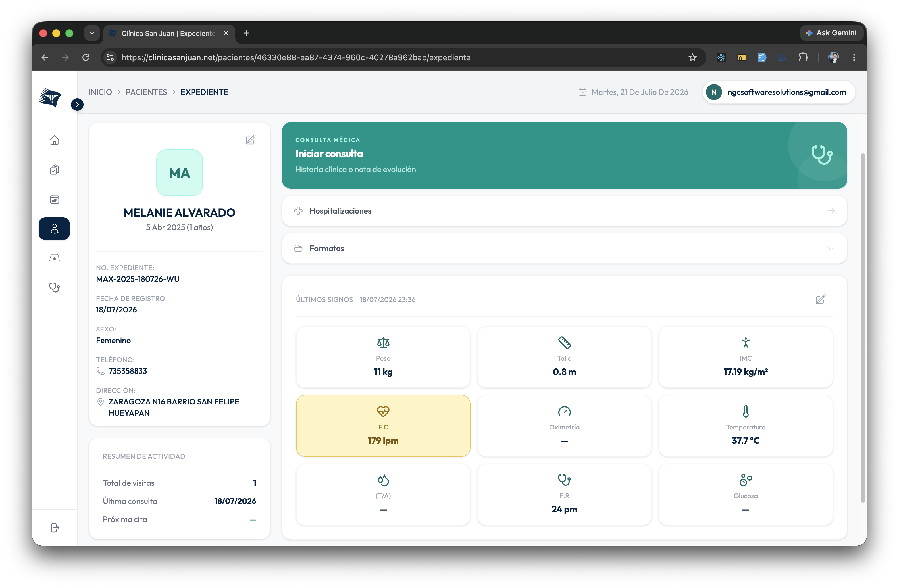Open Chrome three-dot menu
This screenshot has width=899, height=588.
point(854,57)
